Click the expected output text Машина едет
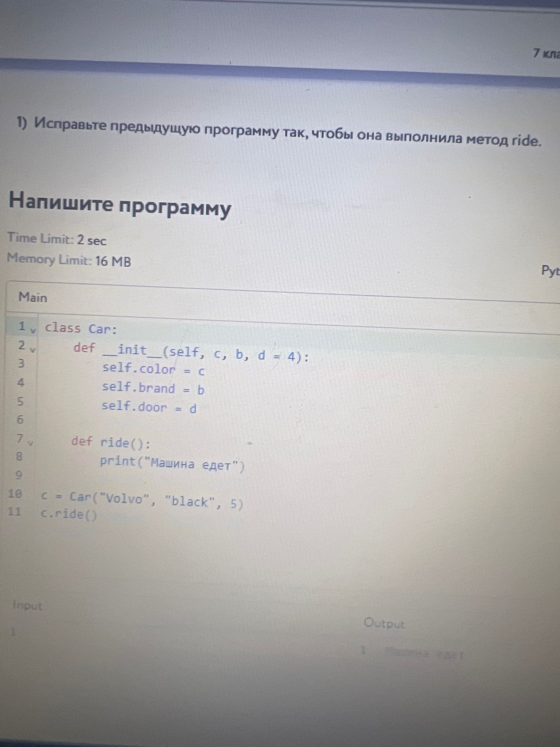 [x=424, y=653]
